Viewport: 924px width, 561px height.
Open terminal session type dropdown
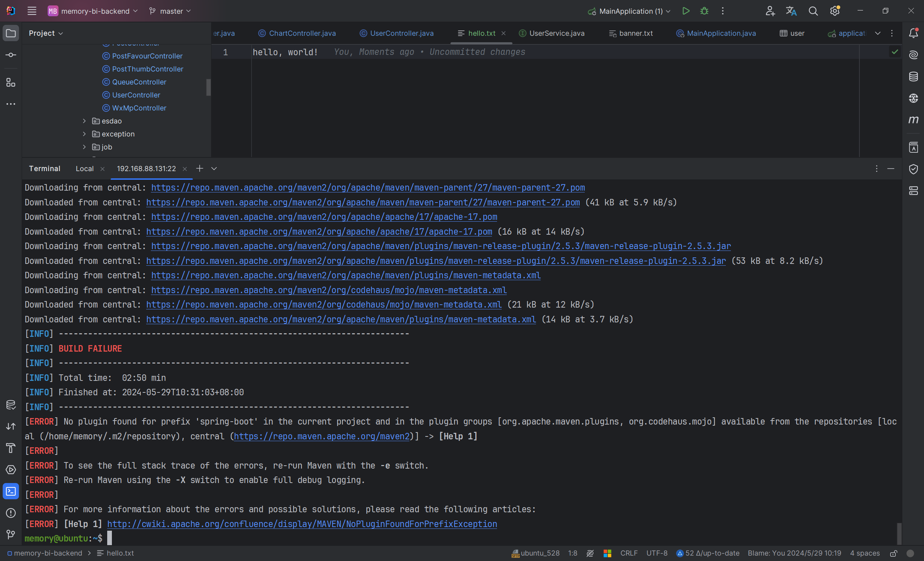[x=214, y=168]
